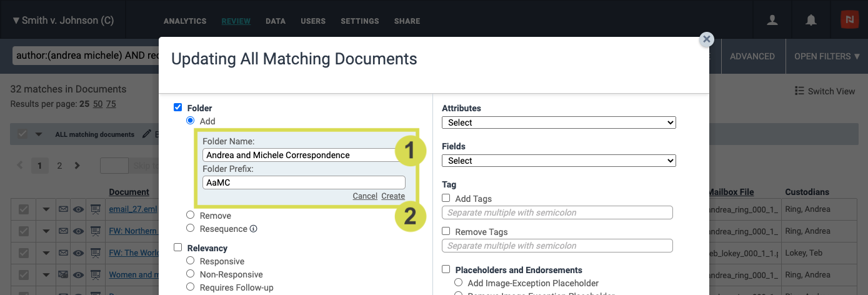
Task: Click the Resequence info icon
Action: coord(254,229)
